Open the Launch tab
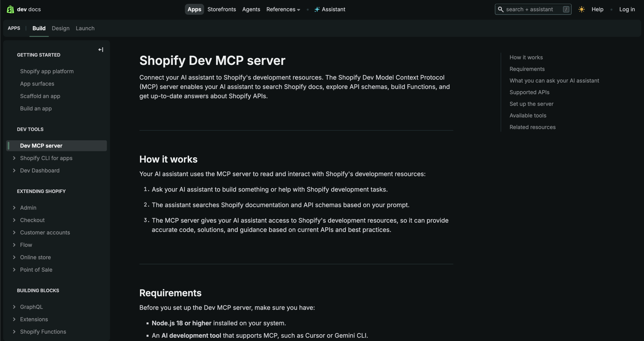Viewport: 644px width, 341px height. tap(85, 28)
